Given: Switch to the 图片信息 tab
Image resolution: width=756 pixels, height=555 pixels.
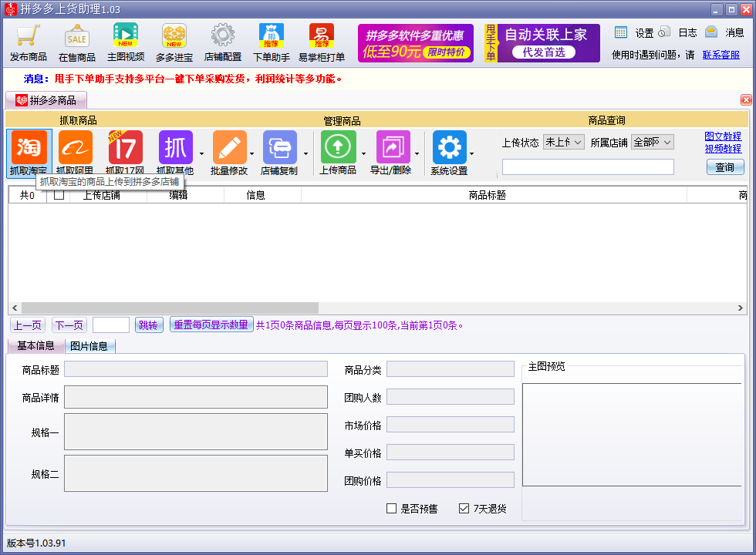Looking at the screenshot, I should tap(89, 346).
